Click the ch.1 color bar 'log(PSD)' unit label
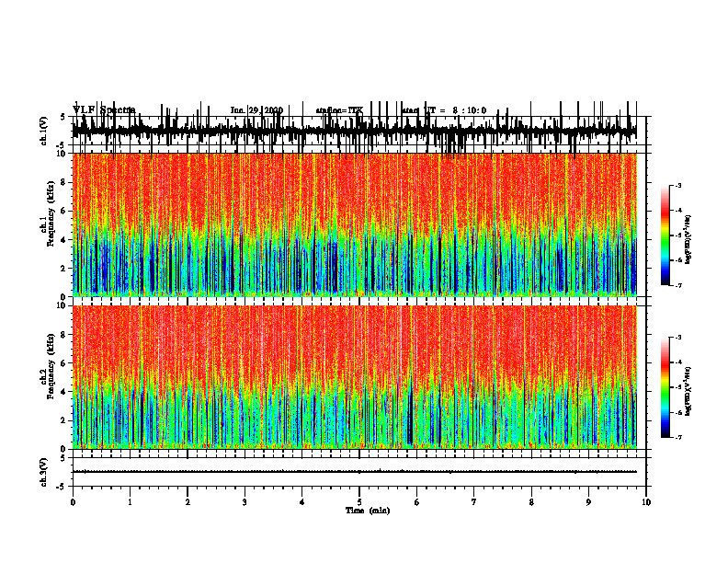Screen dimensions: 728x563 tap(689, 240)
